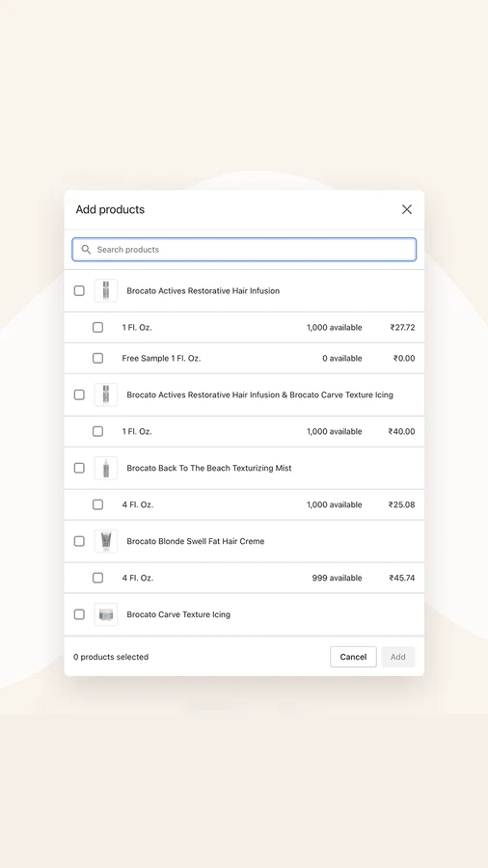Click Blonde Swell Fat Hair Creme thumbnail
Image resolution: width=488 pixels, height=868 pixels.
point(106,541)
